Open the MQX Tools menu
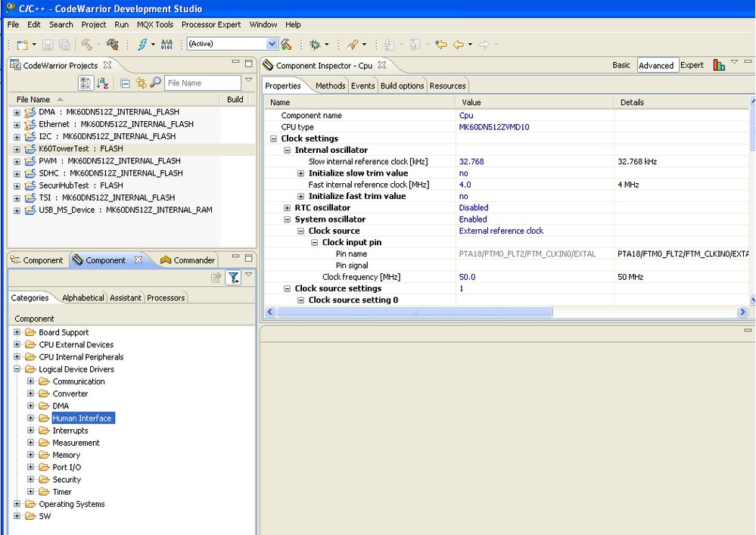Viewport: 756px width, 535px height. pyautogui.click(x=155, y=24)
